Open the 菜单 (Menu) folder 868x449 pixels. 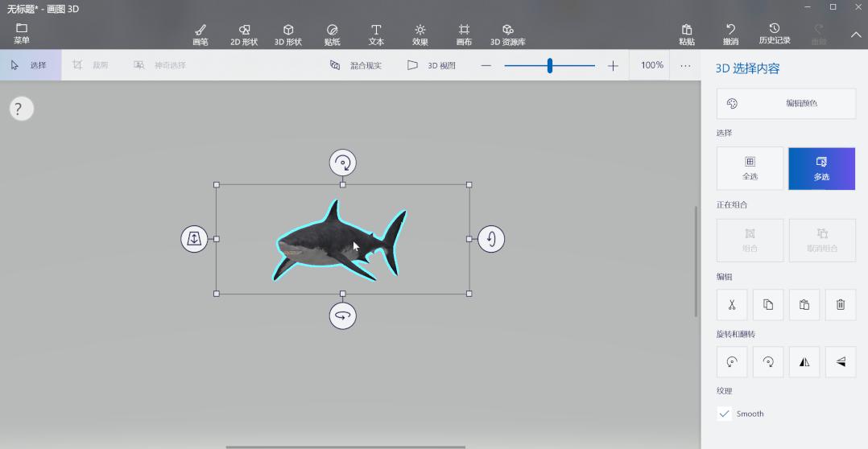click(x=22, y=34)
